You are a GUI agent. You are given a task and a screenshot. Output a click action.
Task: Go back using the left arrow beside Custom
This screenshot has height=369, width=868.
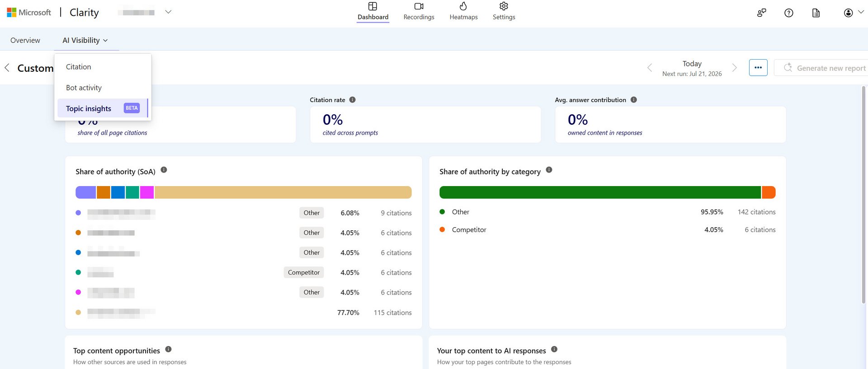coord(7,68)
